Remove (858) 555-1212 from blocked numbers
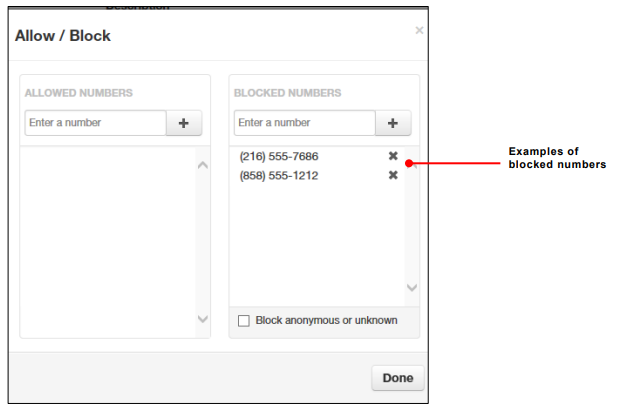 [x=393, y=175]
